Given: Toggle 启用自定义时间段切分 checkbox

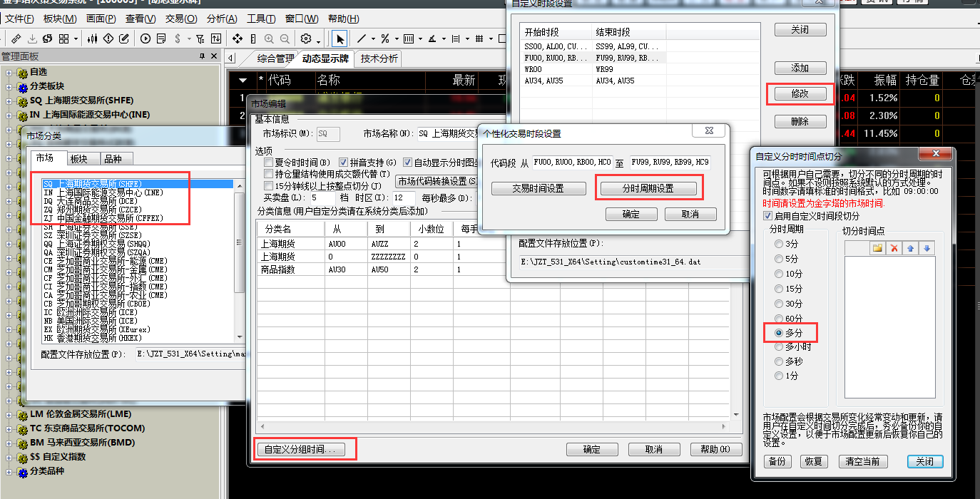Looking at the screenshot, I should point(767,216).
